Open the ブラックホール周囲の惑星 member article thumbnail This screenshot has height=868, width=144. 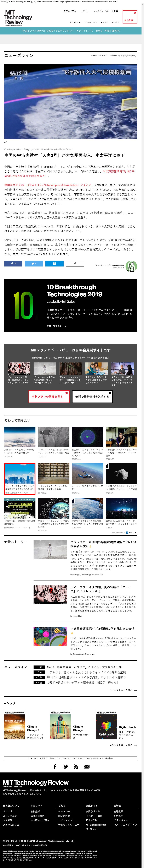pos(45,369)
